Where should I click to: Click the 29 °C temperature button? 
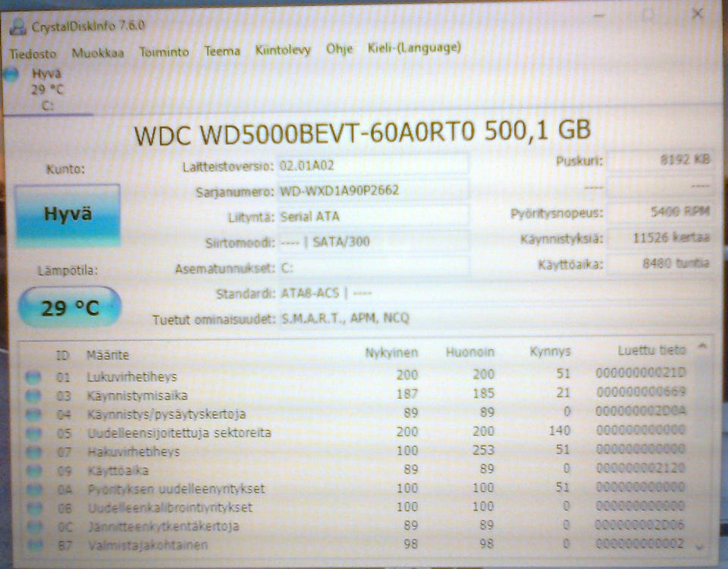(x=70, y=307)
